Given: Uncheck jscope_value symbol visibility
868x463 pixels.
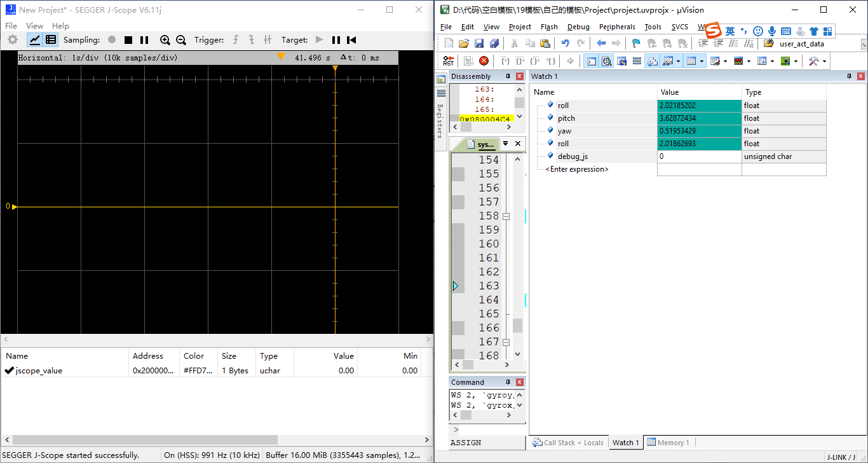Looking at the screenshot, I should pos(9,370).
